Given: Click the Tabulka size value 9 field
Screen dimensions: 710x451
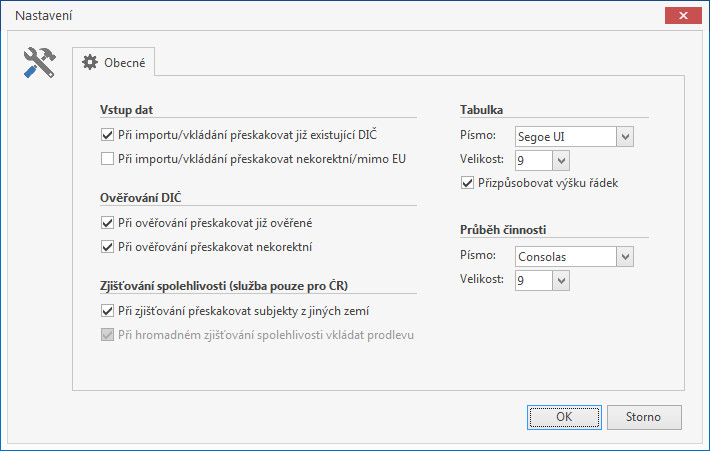Looking at the screenshot, I should [x=534, y=160].
